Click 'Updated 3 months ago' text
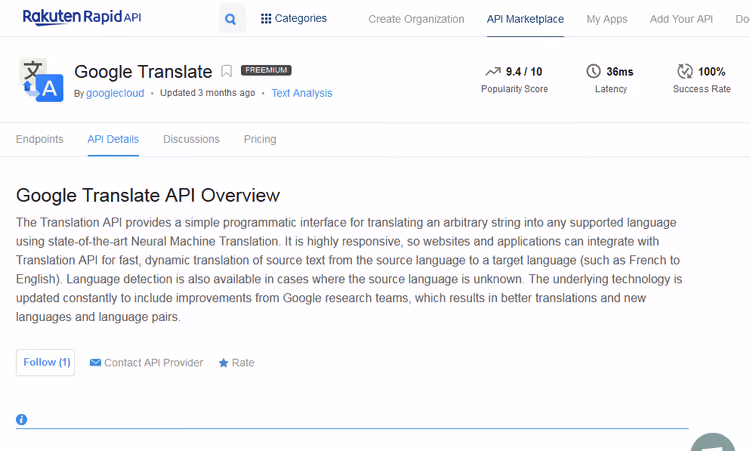750x451 pixels. coord(208,93)
